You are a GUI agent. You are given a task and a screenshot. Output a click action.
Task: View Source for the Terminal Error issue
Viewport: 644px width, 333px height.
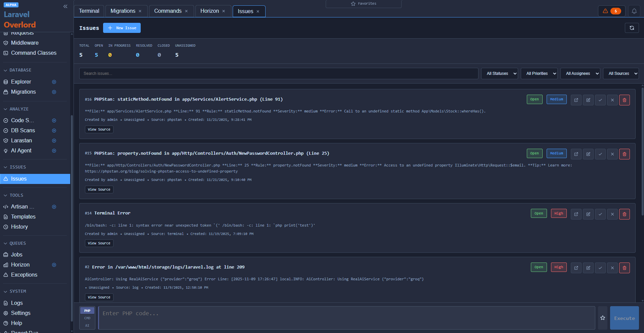tap(99, 243)
